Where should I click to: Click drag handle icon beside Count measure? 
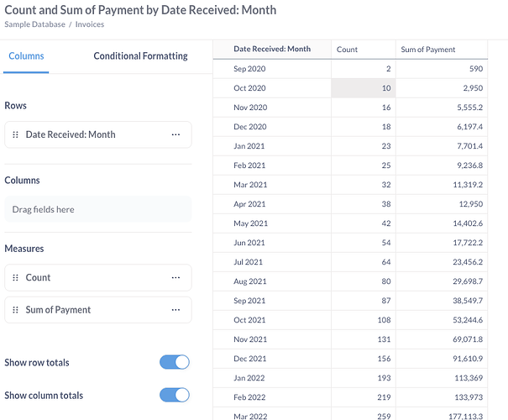(x=15, y=277)
